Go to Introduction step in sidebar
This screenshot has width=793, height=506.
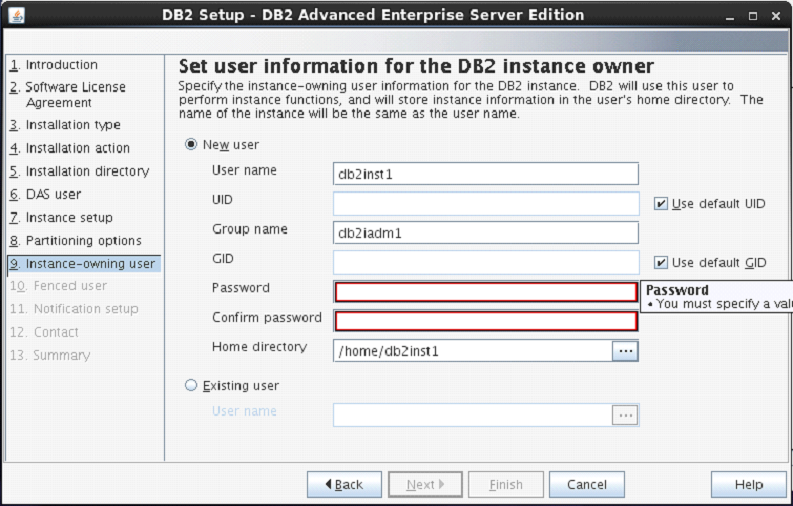pyautogui.click(x=61, y=65)
